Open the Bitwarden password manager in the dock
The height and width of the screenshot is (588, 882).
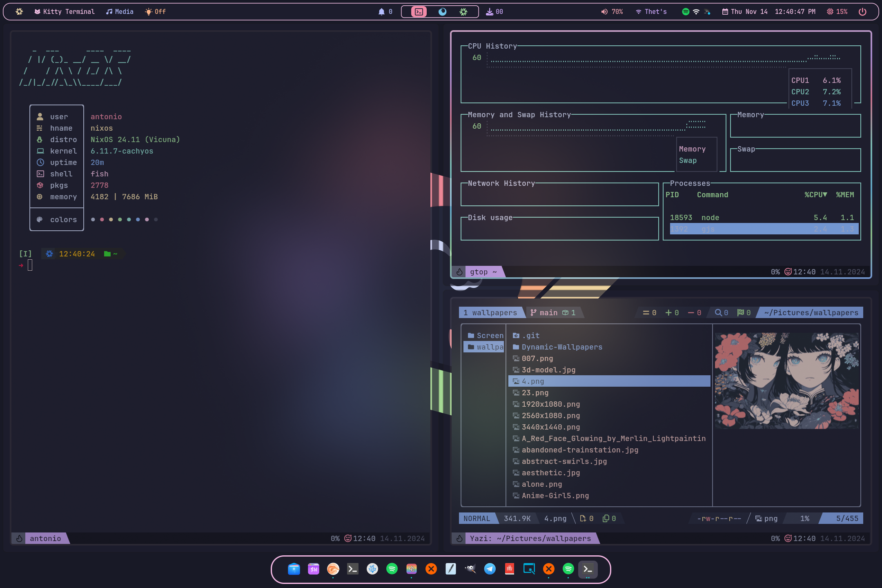coord(293,569)
